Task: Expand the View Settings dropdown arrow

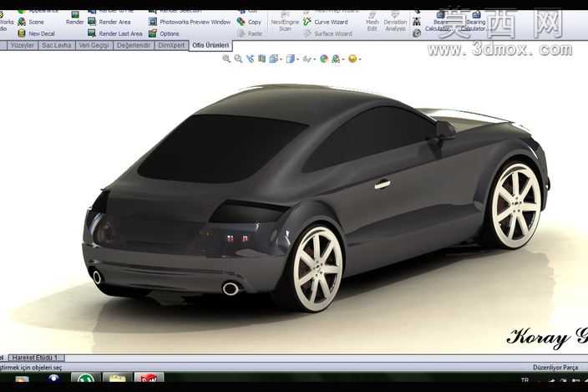Action: click(x=359, y=59)
